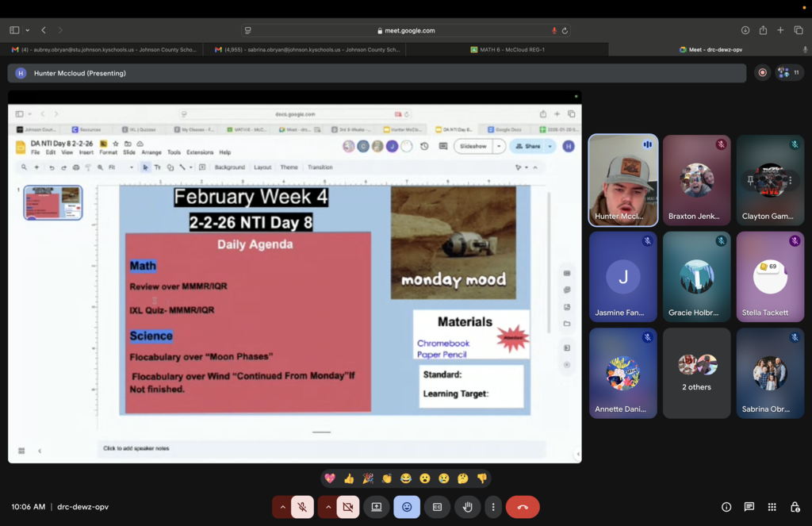Expand video settings chevron beside camera
Screen dimensions: 812x526
[327, 507]
